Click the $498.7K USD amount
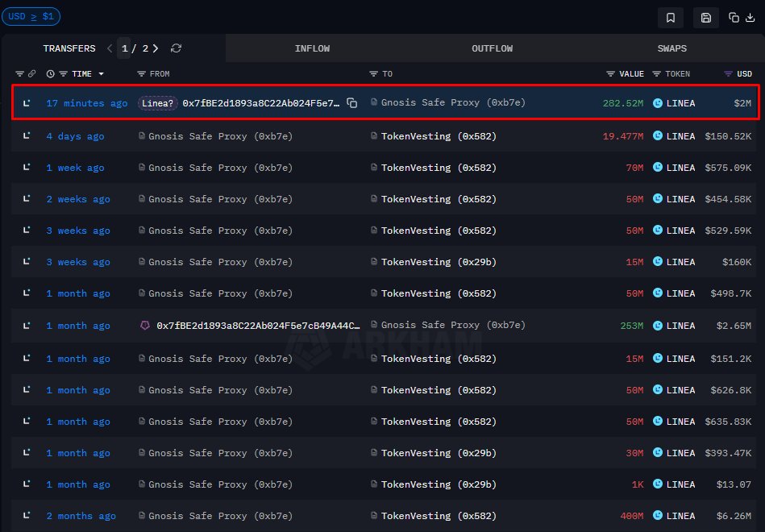The image size is (765, 532). point(731,293)
